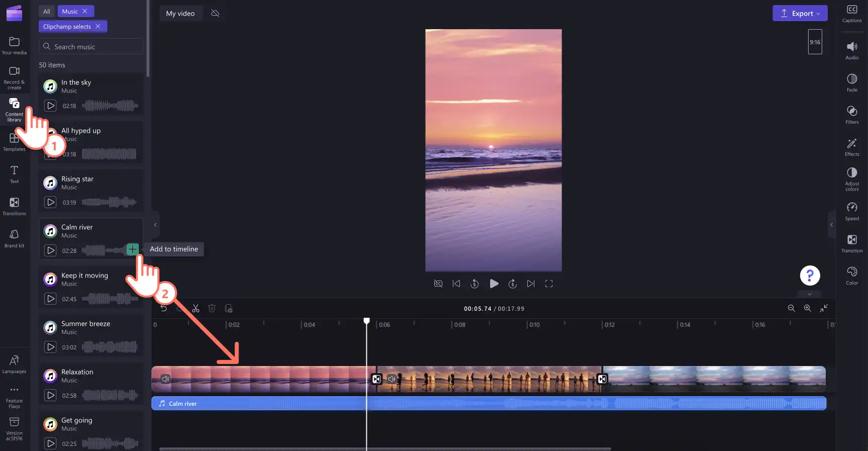Open the 9:16 aspect ratio selector
This screenshot has width=868, height=451.
coord(815,42)
